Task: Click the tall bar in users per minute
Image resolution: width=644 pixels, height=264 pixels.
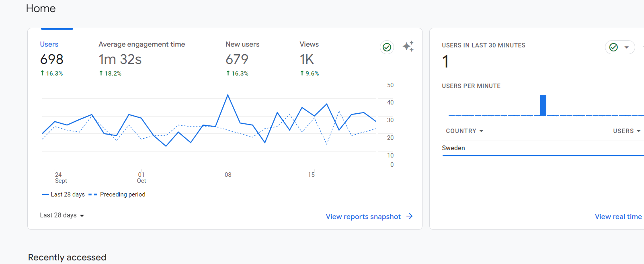Action: 543,105
